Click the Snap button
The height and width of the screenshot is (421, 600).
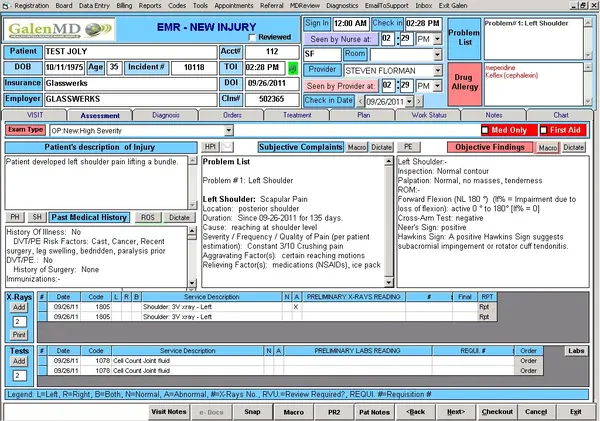(252, 412)
